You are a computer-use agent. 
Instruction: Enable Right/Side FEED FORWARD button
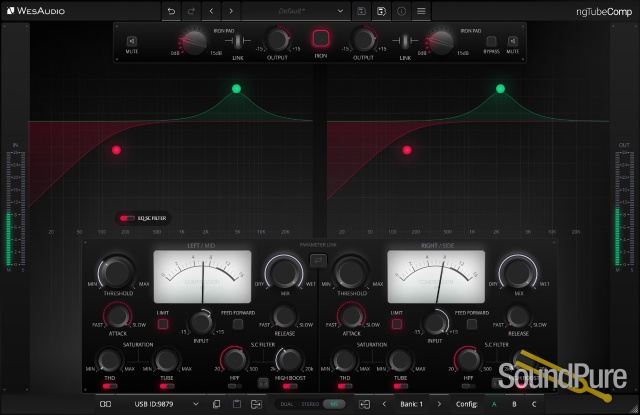point(472,324)
